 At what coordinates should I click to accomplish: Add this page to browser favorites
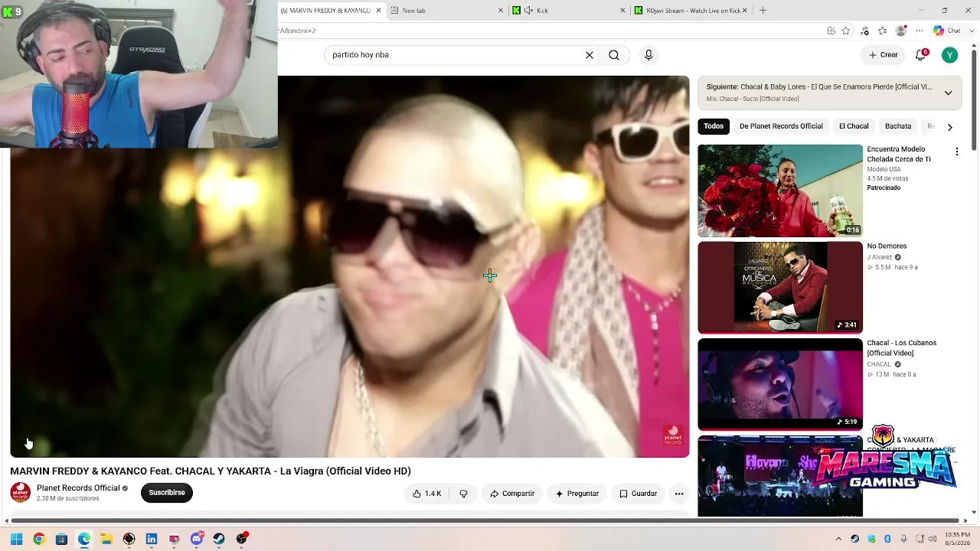click(846, 31)
